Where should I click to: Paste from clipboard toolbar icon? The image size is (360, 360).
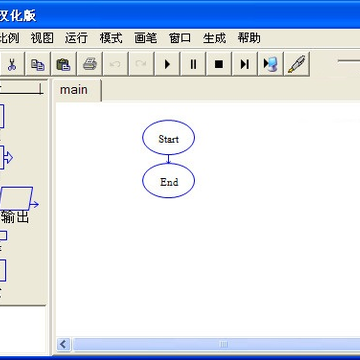click(63, 64)
